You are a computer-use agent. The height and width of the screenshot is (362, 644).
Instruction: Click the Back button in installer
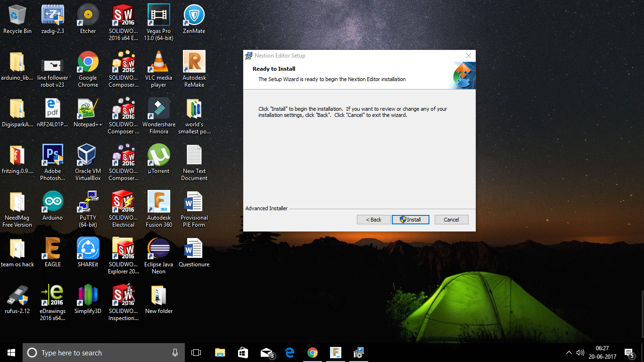point(373,220)
